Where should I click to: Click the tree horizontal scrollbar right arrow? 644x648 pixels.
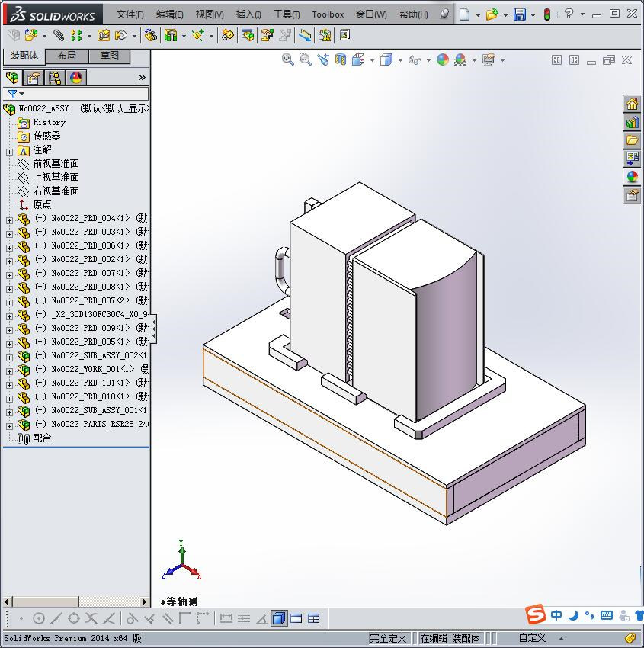[144, 601]
